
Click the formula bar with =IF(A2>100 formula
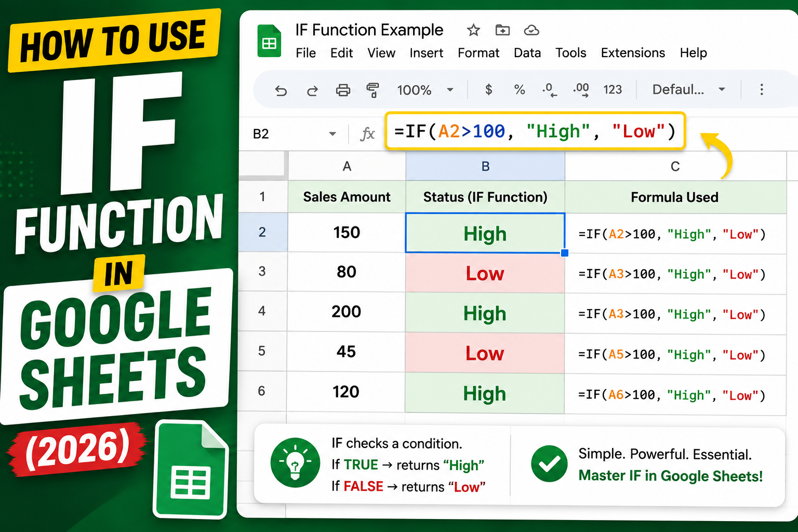coord(535,131)
